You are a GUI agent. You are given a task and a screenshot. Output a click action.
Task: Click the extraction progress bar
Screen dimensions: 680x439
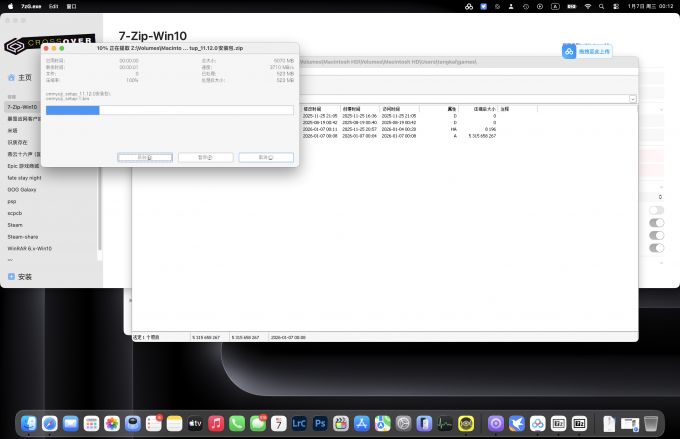coord(169,110)
